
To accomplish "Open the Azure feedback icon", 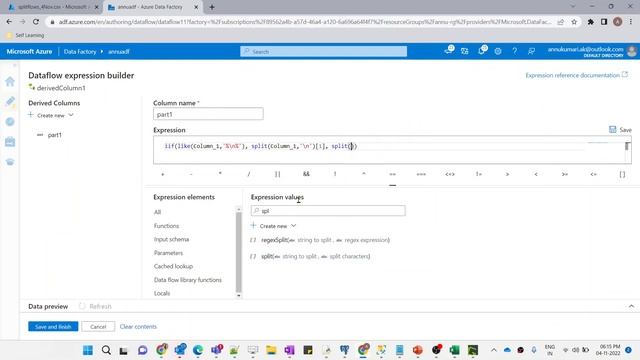I will (x=531, y=51).
